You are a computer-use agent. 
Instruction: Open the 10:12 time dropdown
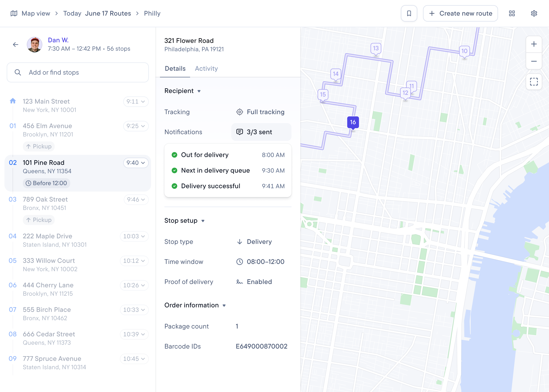134,261
